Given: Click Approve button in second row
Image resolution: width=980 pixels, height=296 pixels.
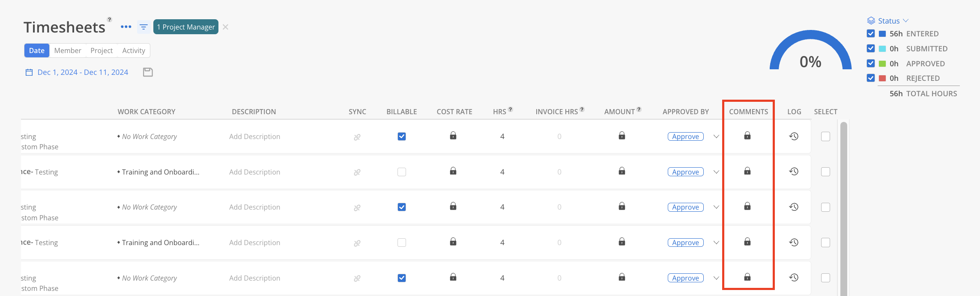Looking at the screenshot, I should point(685,172).
